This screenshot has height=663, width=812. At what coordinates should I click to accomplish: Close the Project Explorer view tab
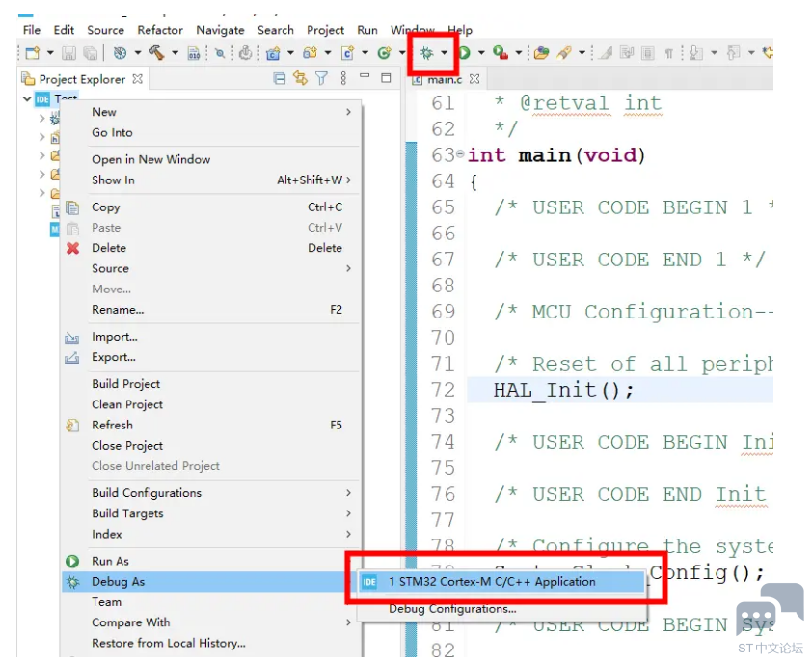click(137, 79)
